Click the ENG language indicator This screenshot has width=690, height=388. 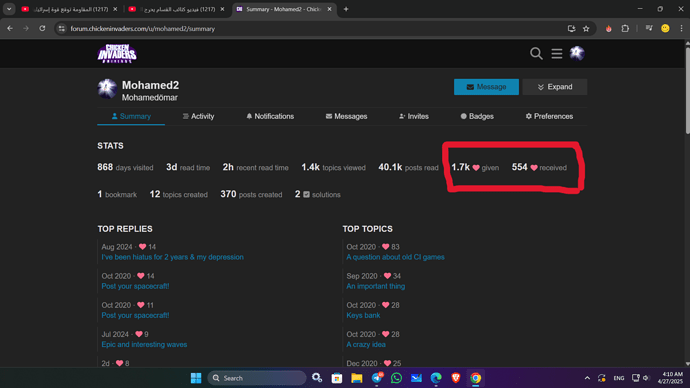(x=619, y=378)
